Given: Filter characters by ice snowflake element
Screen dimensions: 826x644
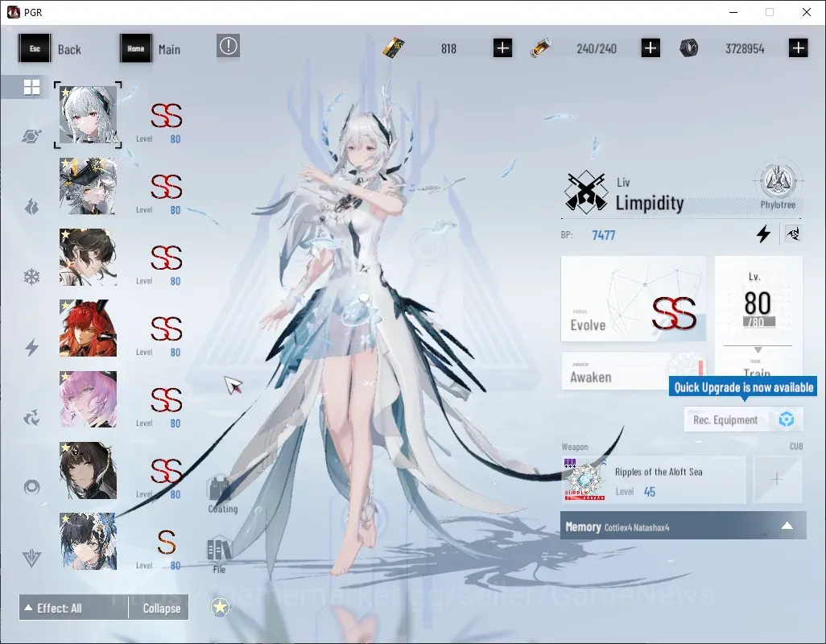Looking at the screenshot, I should (31, 276).
